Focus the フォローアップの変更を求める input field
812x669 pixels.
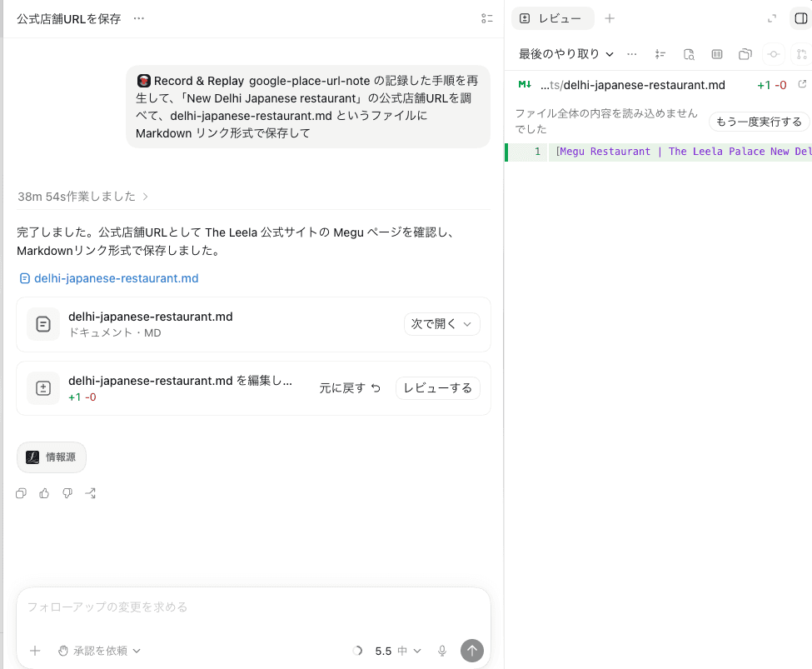tap(253, 607)
